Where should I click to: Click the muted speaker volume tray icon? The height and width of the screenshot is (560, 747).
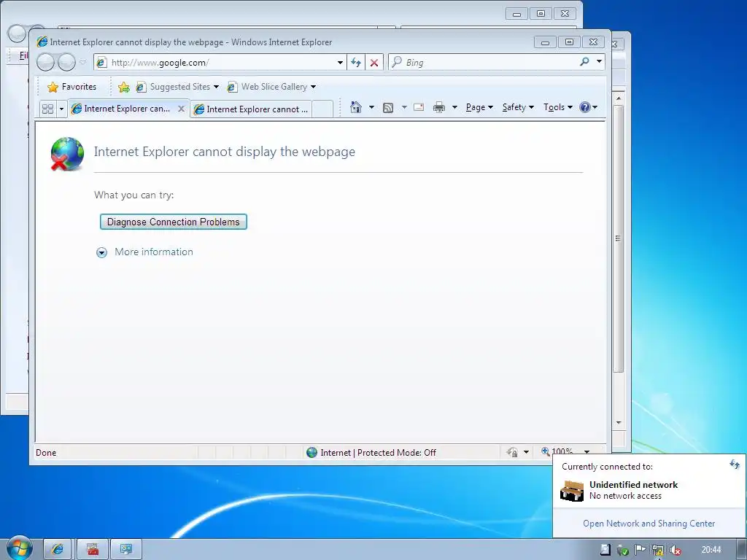point(675,550)
